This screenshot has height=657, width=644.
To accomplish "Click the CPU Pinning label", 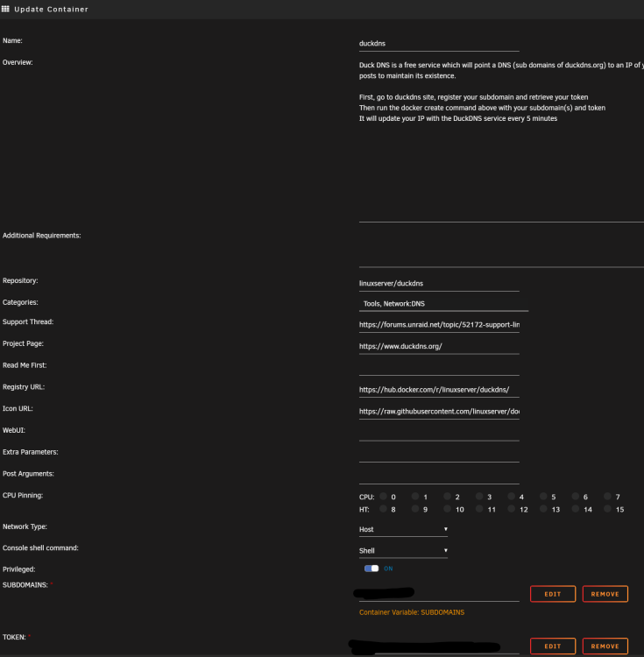I will tap(23, 495).
